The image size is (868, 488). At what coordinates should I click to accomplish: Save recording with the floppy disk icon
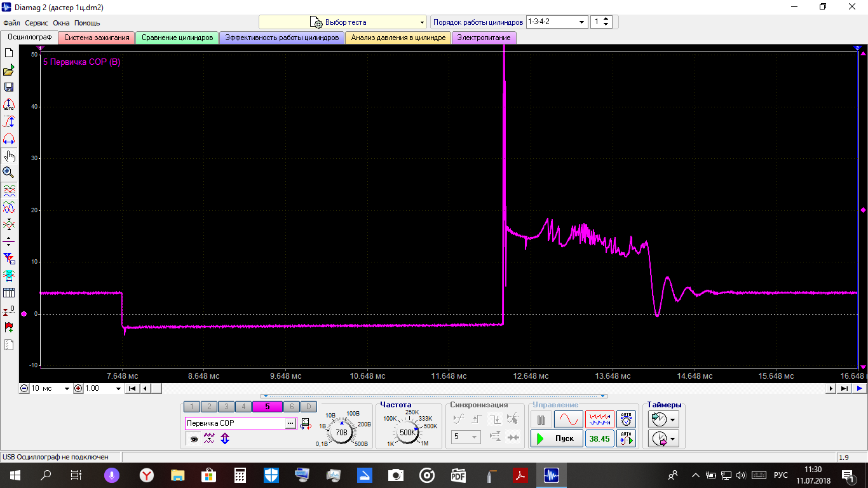(x=9, y=87)
